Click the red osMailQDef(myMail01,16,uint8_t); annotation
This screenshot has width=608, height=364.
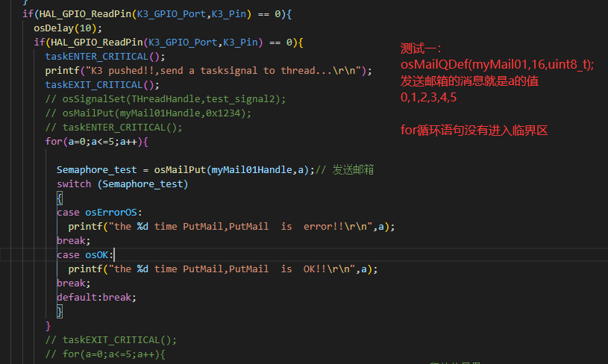click(497, 64)
